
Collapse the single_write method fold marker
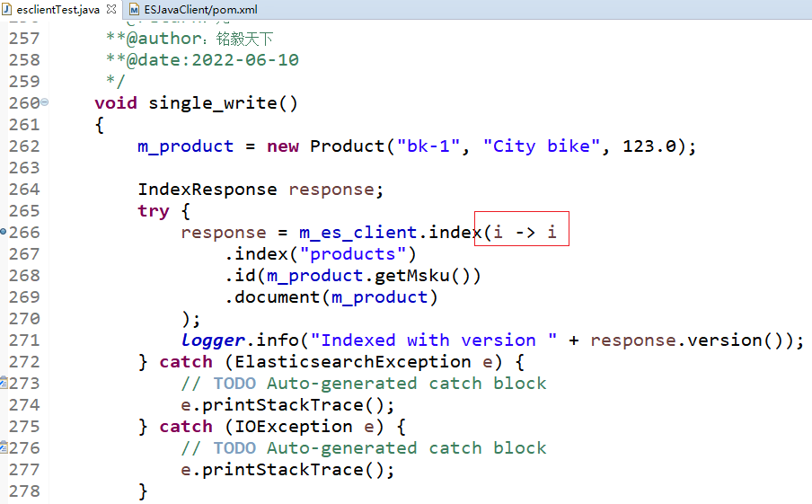coord(45,102)
